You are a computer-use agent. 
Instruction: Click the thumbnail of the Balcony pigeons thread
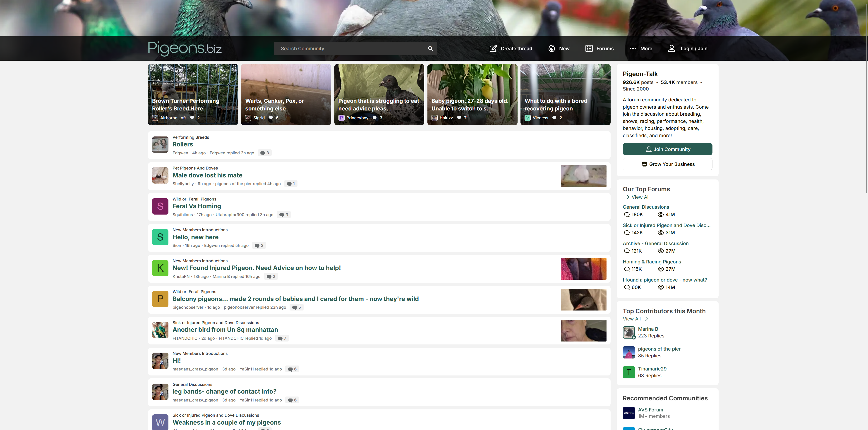click(x=583, y=300)
